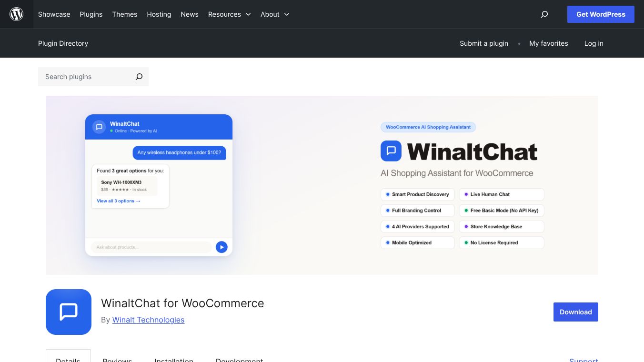The width and height of the screenshot is (644, 362).
Task: Expand the About menu chevron
Action: pyautogui.click(x=287, y=14)
